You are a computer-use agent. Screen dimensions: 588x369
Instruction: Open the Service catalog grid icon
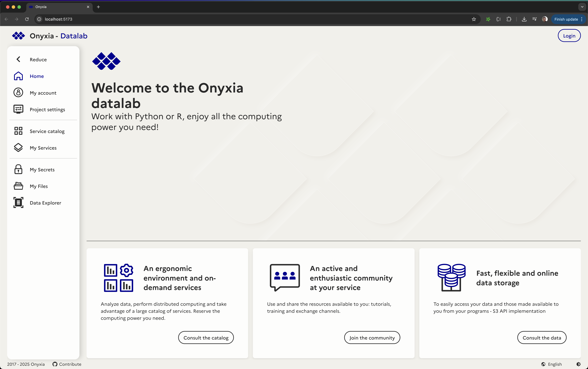tap(18, 131)
